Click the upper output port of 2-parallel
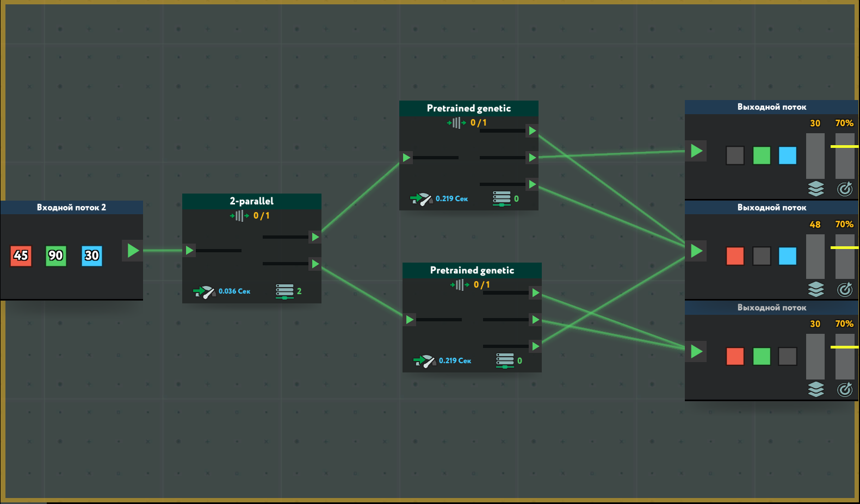Viewport: 860px width, 504px height. 315,237
